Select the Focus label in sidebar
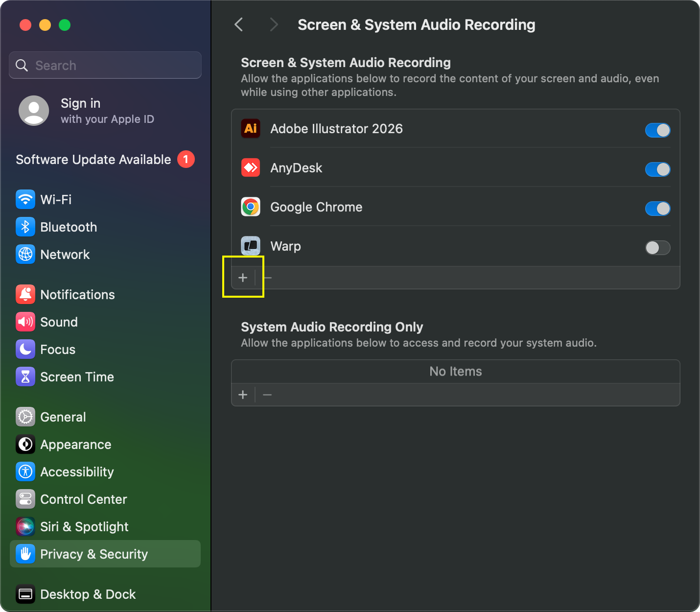Viewport: 700px width, 612px height. pyautogui.click(x=58, y=350)
